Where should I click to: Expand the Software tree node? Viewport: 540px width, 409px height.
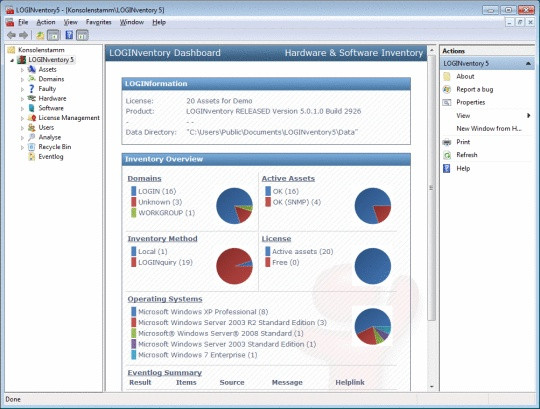pyautogui.click(x=22, y=108)
